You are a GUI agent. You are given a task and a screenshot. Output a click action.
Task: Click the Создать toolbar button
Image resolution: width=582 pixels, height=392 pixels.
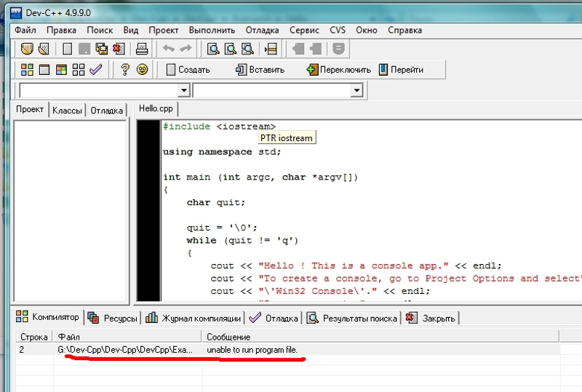(x=188, y=70)
